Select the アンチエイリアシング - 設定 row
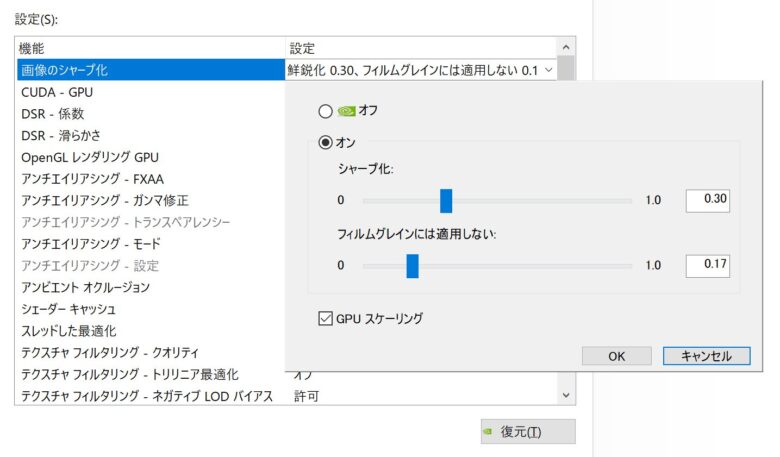 pyautogui.click(x=151, y=266)
